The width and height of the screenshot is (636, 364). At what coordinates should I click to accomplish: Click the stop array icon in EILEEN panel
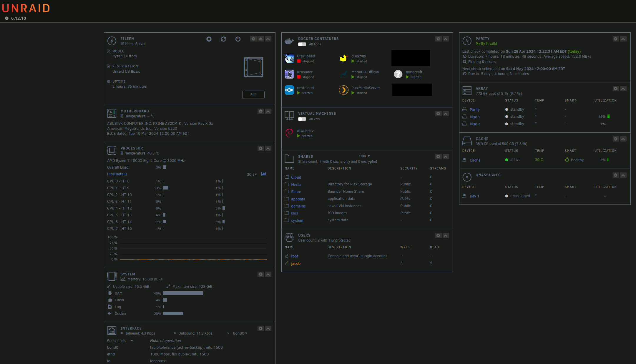[x=209, y=39]
